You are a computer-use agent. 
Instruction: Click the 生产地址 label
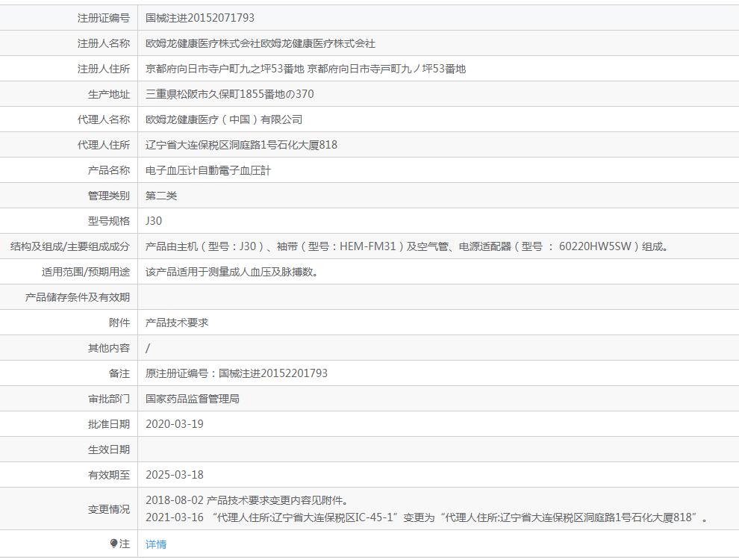[109, 94]
